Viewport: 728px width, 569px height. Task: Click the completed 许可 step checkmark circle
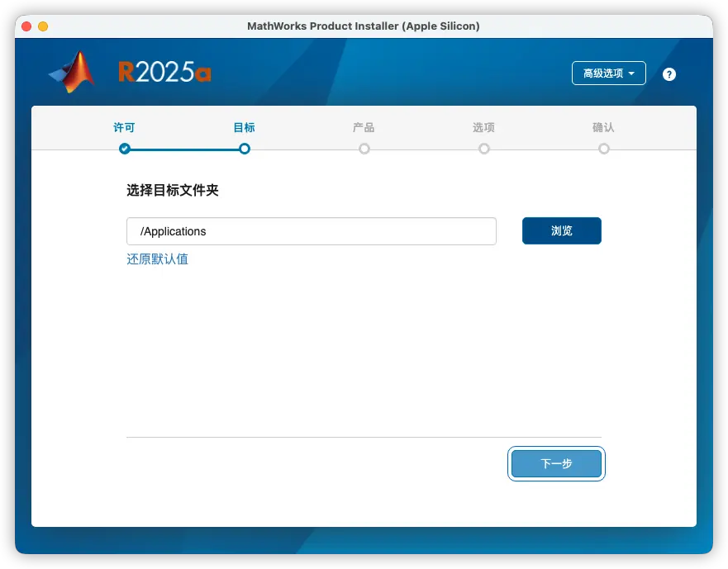(124, 149)
